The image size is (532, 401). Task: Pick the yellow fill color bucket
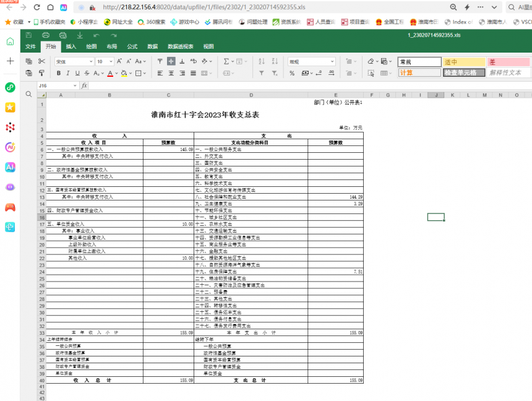pyautogui.click(x=124, y=73)
